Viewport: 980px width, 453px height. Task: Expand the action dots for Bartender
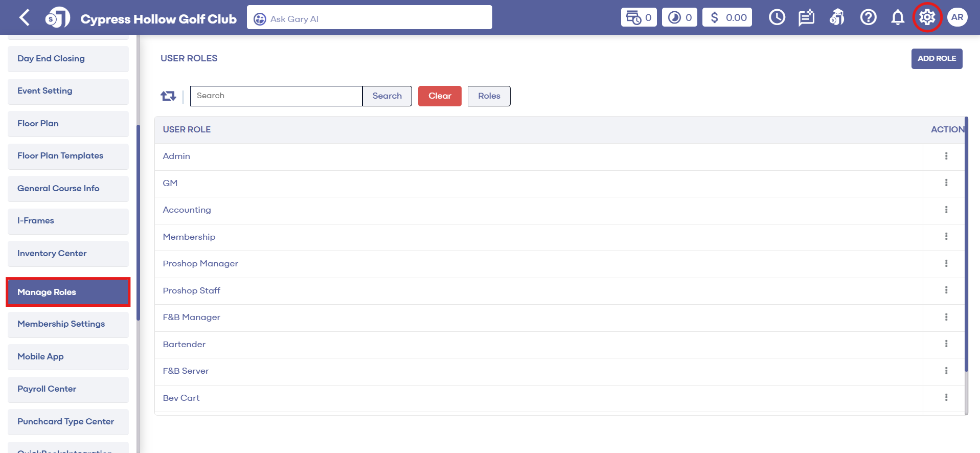tap(946, 344)
